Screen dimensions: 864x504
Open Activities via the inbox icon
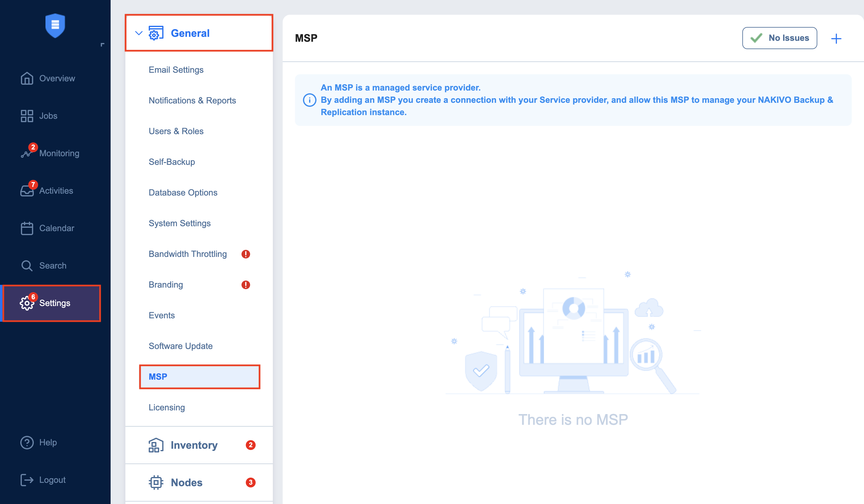[27, 191]
